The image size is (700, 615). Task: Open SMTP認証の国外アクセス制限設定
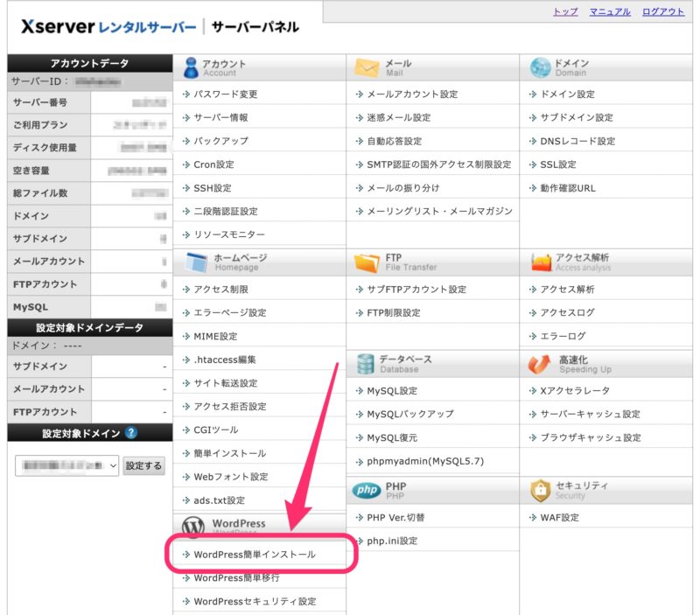click(x=439, y=164)
